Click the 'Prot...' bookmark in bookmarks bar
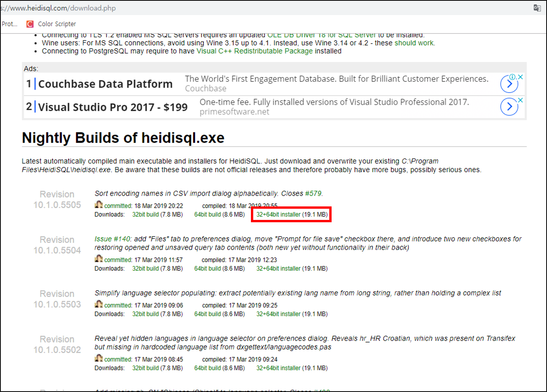This screenshot has width=547, height=392. tap(9, 24)
